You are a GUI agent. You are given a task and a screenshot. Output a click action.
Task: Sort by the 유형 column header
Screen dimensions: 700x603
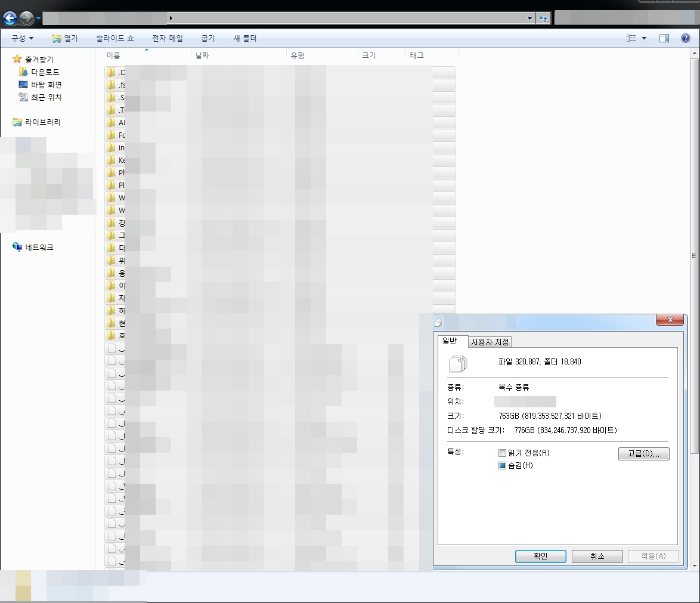tap(323, 55)
